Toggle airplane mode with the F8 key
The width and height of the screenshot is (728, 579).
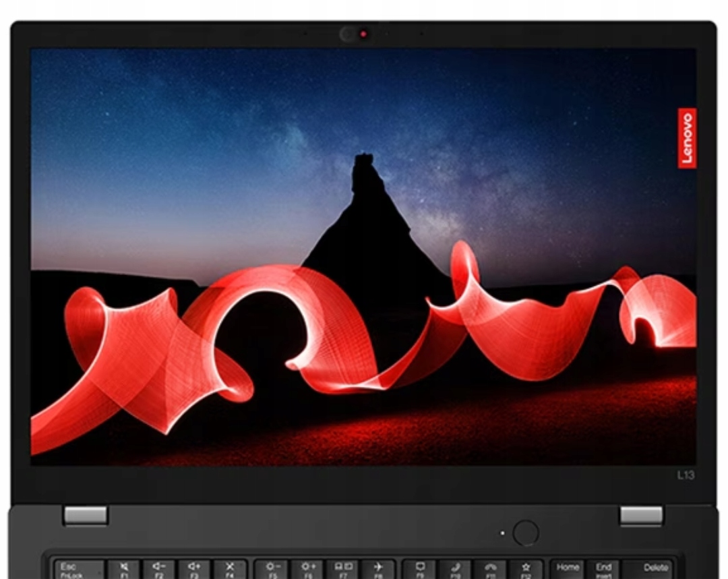[377, 570]
